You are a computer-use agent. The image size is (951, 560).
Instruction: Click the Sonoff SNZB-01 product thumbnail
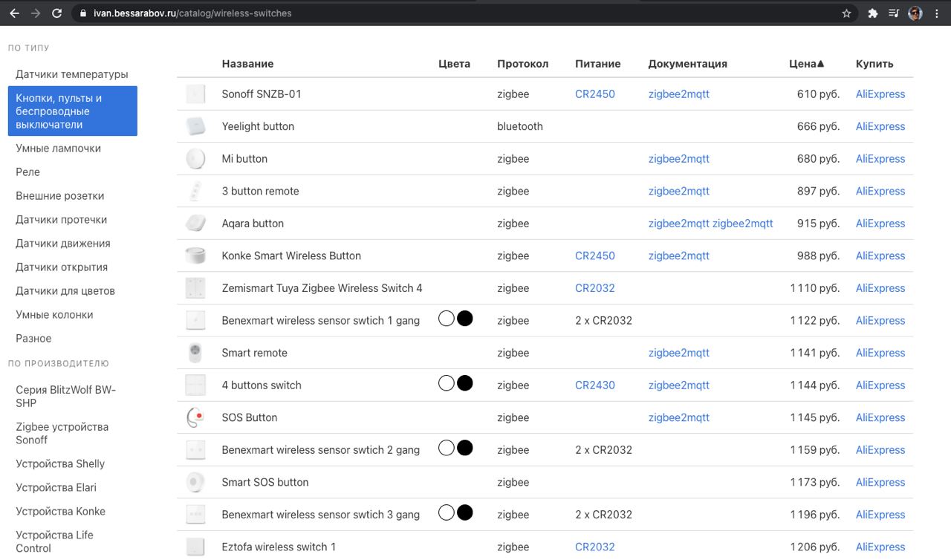[195, 94]
